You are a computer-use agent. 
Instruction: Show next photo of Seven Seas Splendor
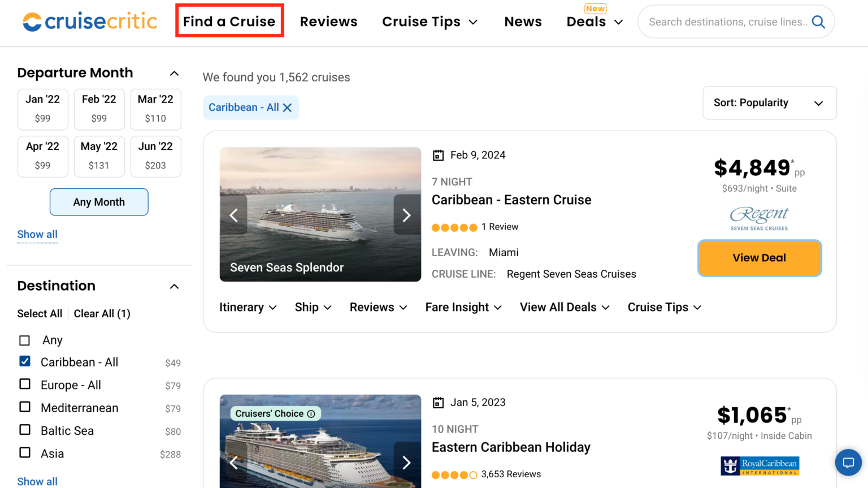pos(407,215)
